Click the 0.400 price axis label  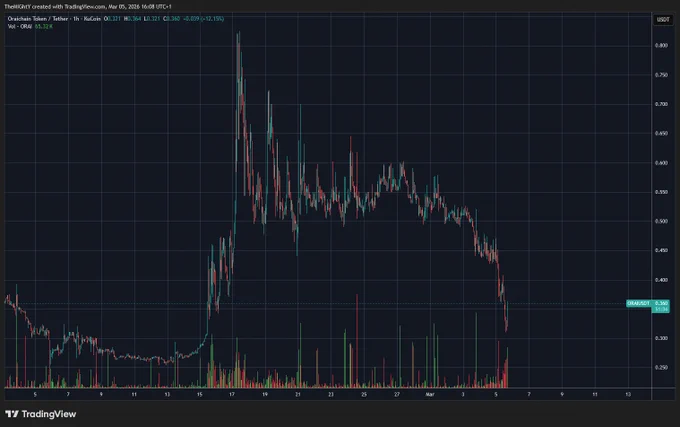coord(661,280)
